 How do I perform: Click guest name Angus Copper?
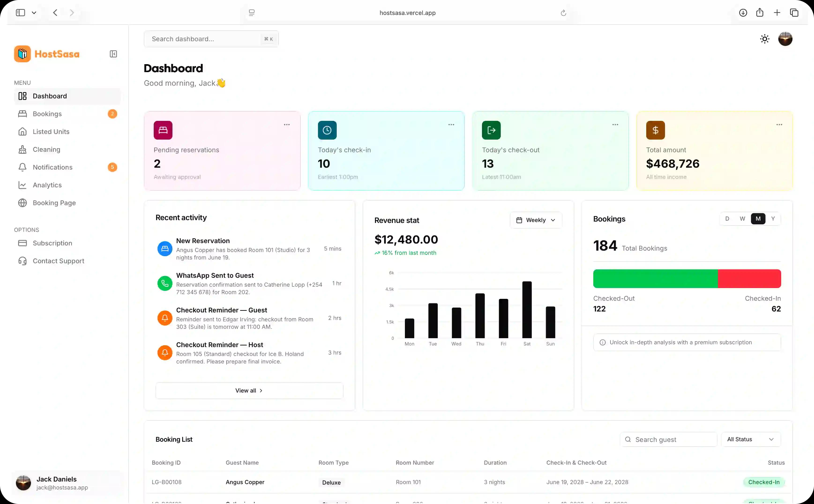click(x=245, y=482)
